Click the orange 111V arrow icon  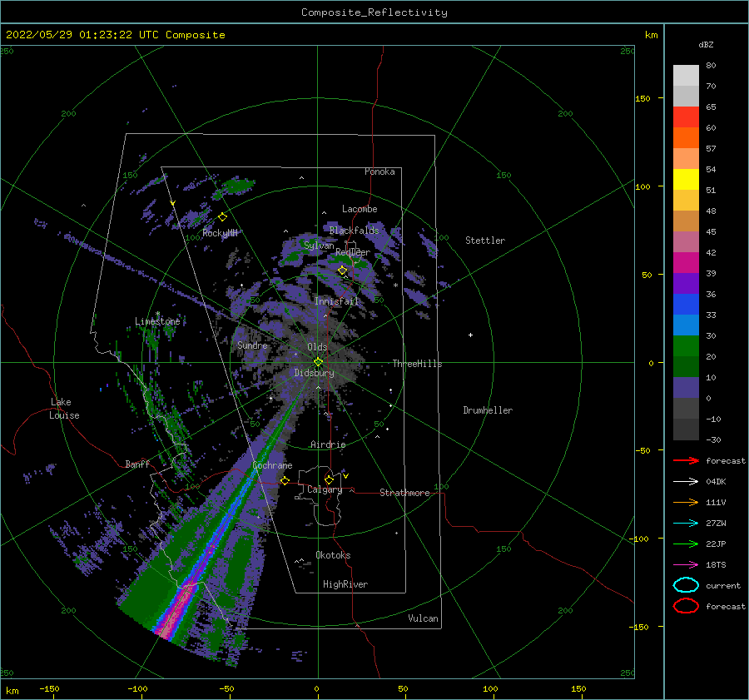pos(686,502)
